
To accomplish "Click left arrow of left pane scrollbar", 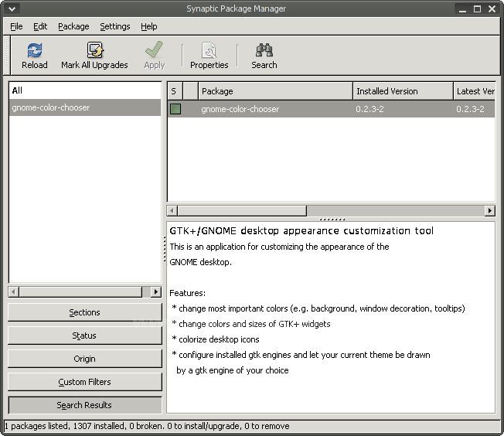I will pos(13,291).
